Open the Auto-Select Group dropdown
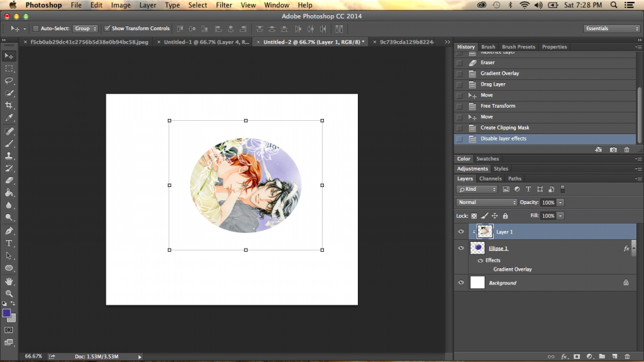This screenshot has width=644, height=362. pos(86,28)
